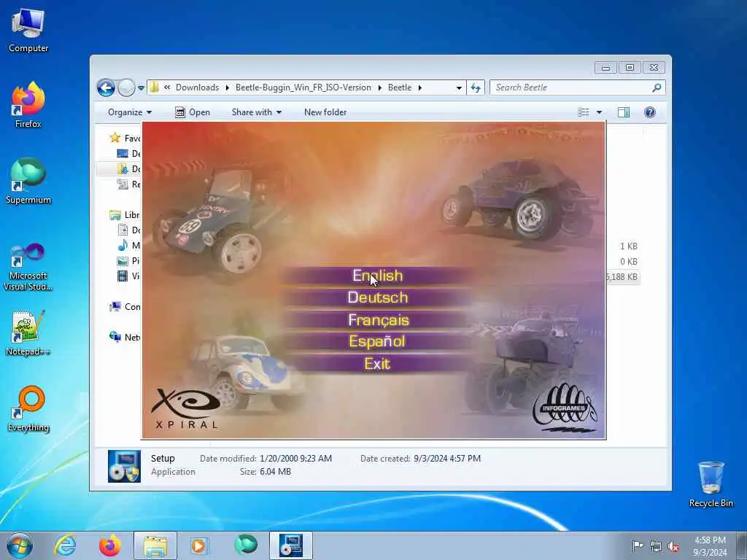Select Computer in navigation pane
747x560 pixels.
pos(125,307)
